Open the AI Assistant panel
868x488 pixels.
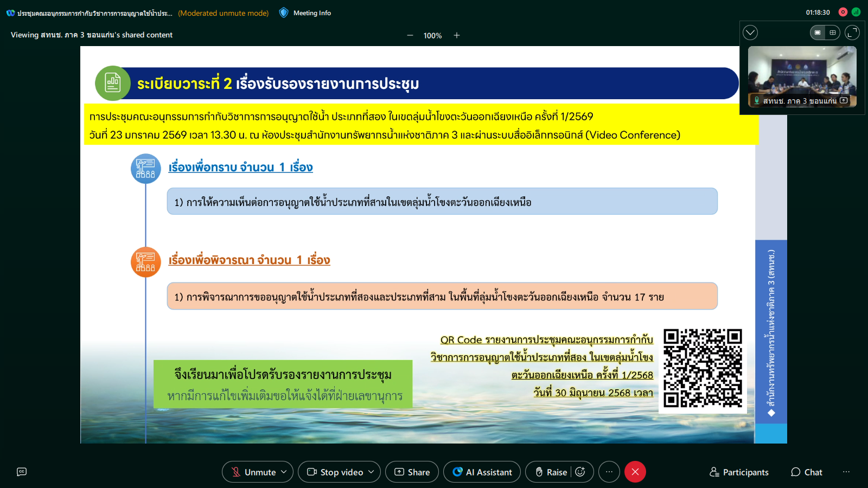point(482,472)
